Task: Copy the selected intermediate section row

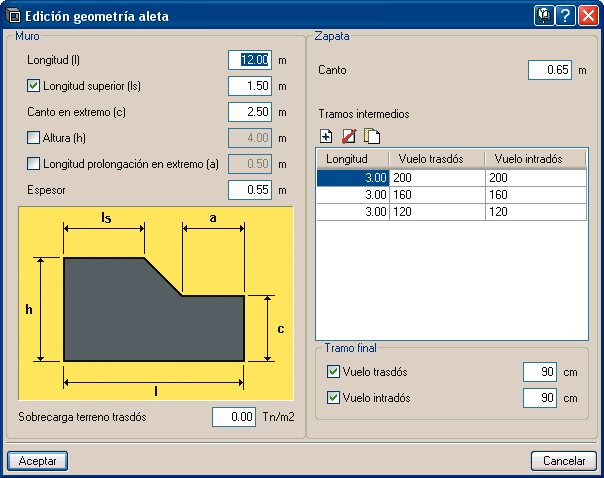Action: click(x=372, y=136)
